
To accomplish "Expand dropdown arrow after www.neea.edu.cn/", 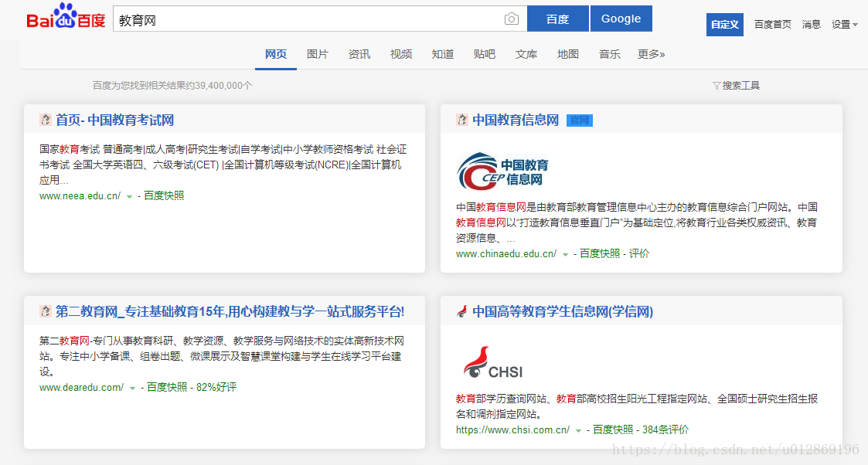I will [130, 196].
